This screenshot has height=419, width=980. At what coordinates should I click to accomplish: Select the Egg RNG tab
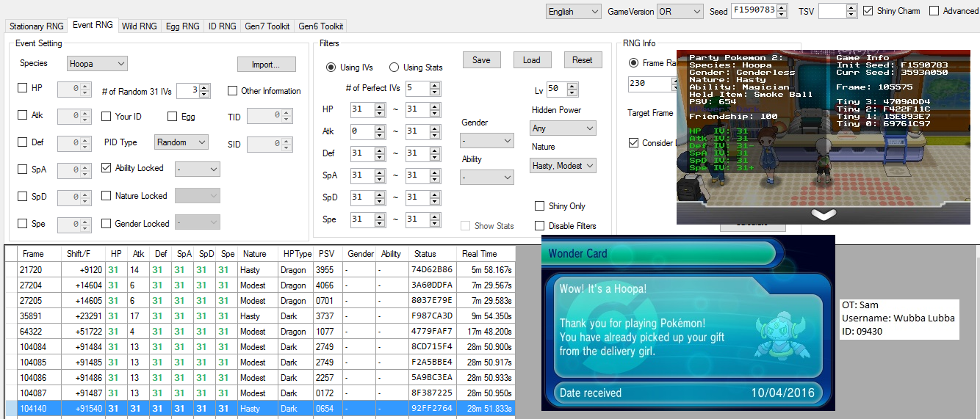click(x=182, y=26)
